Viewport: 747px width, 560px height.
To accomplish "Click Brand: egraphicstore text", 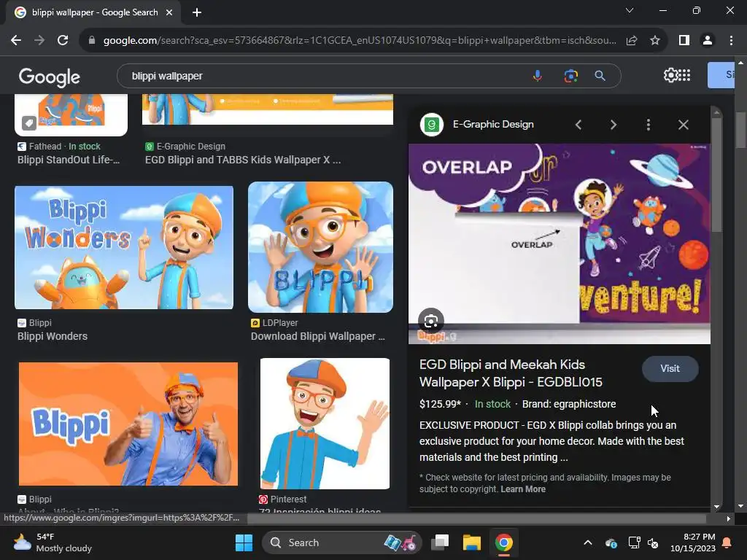I will 569,404.
